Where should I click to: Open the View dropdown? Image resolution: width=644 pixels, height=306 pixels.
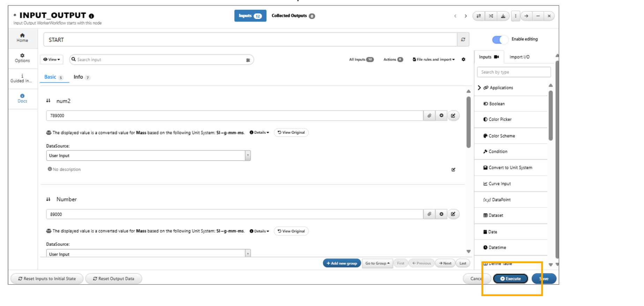(x=52, y=59)
